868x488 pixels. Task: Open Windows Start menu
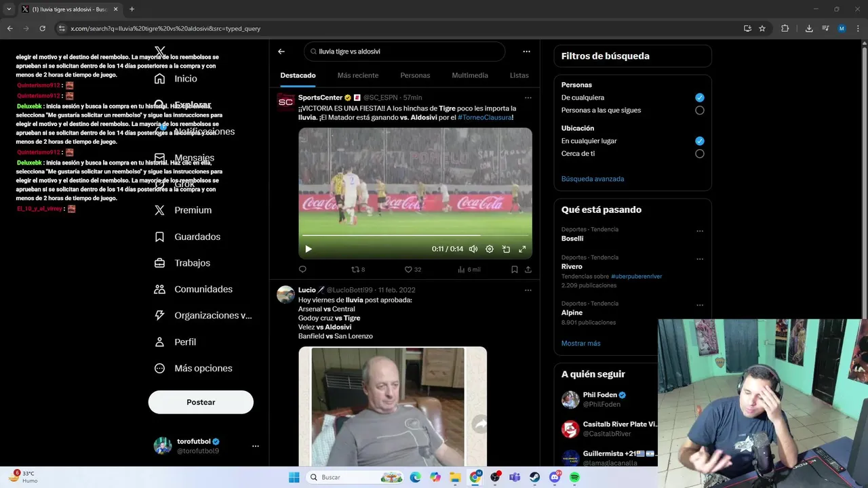(294, 477)
